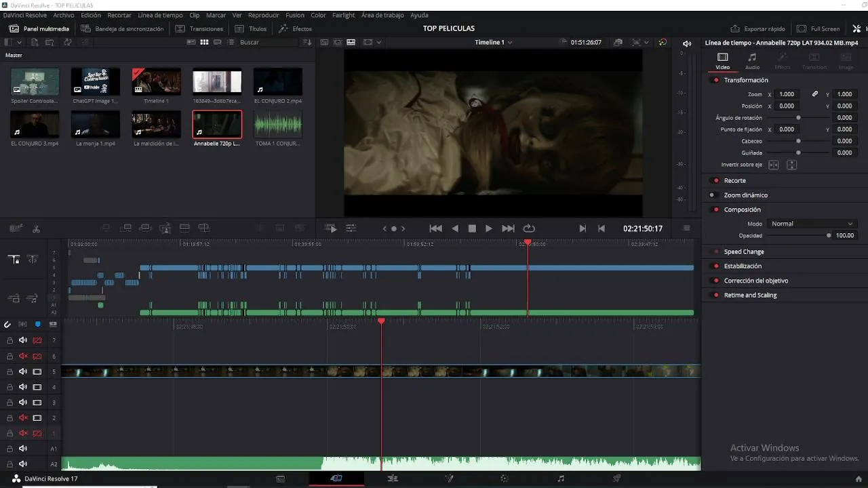Open fast review playback icon
Viewport: 868px width, 488px height.
(x=331, y=228)
